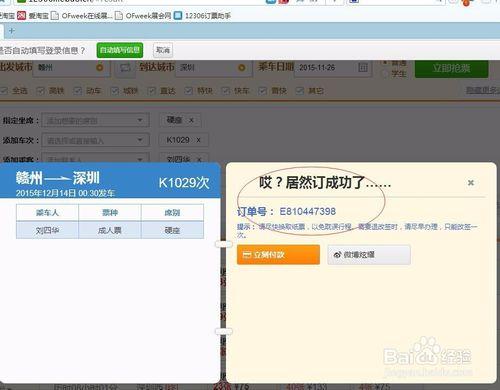Remove the 硬座 seat tag
Screen dimensions: 500x390
coord(191,120)
